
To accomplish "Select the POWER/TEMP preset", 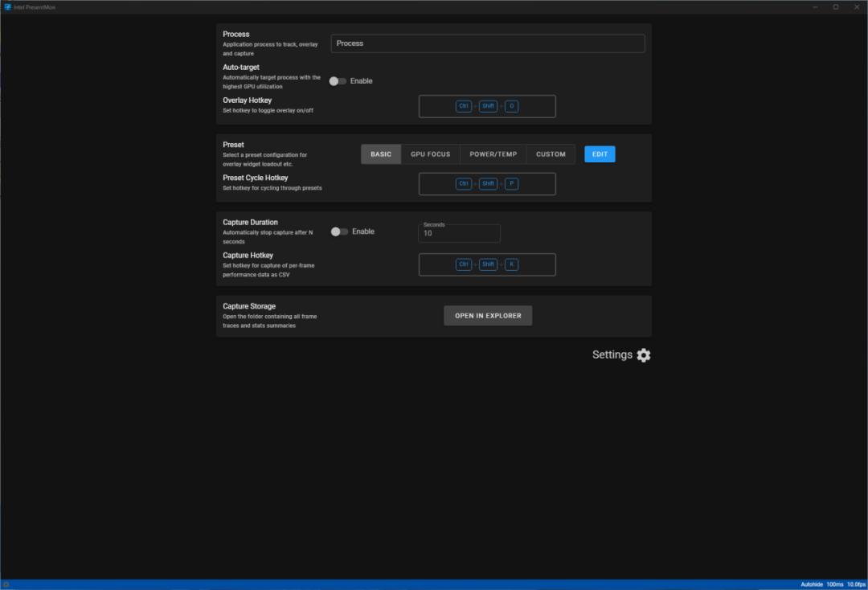I will [x=493, y=154].
